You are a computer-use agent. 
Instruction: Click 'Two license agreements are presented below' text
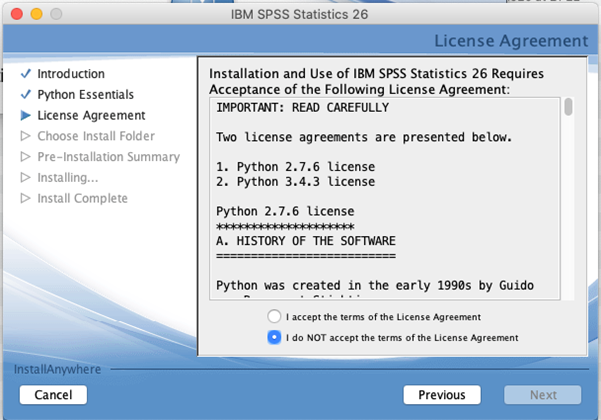pyautogui.click(x=364, y=137)
